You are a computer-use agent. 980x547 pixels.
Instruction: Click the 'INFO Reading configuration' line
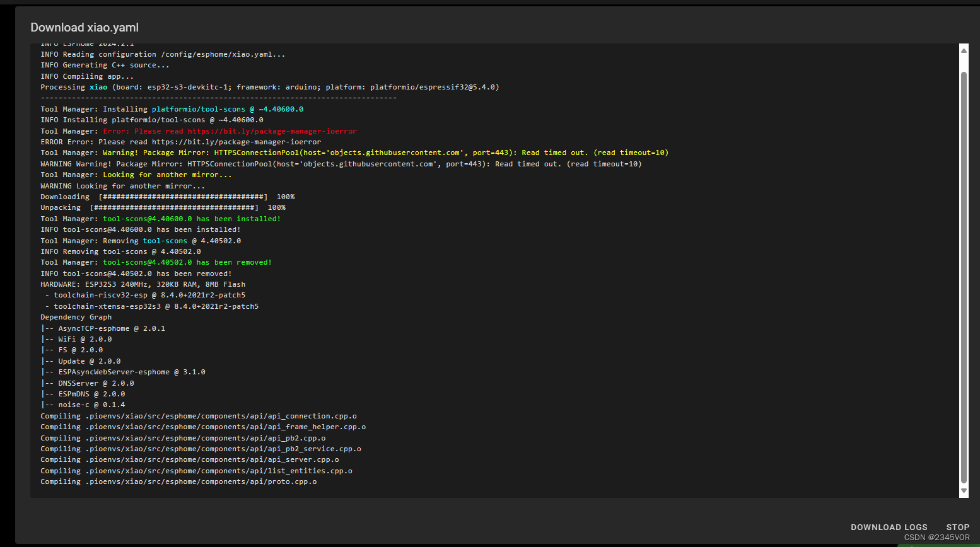pos(163,55)
